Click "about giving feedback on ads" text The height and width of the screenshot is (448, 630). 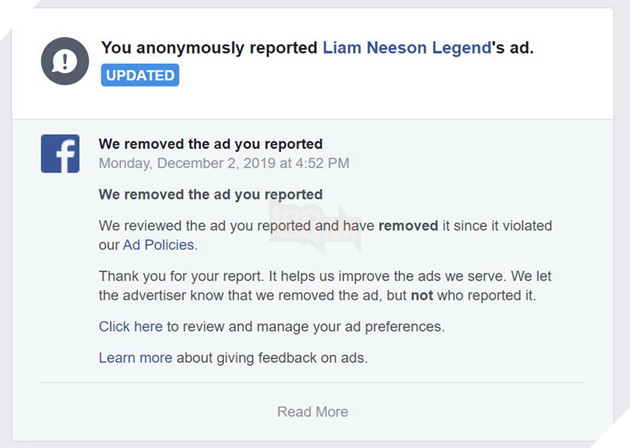[272, 357]
